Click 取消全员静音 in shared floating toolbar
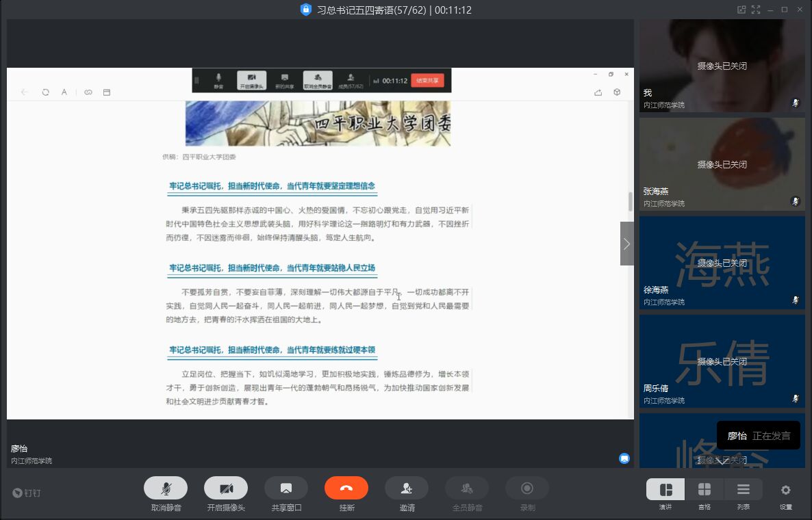This screenshot has width=812, height=520. (318, 81)
